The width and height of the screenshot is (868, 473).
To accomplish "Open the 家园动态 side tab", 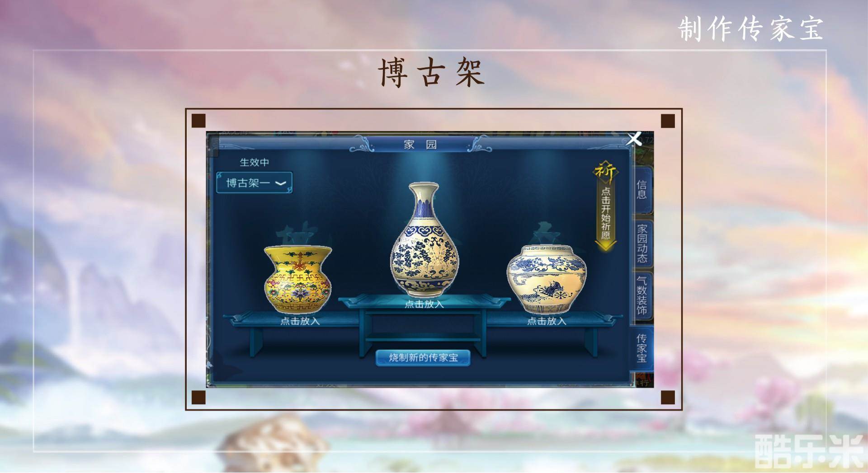I will pyautogui.click(x=642, y=244).
